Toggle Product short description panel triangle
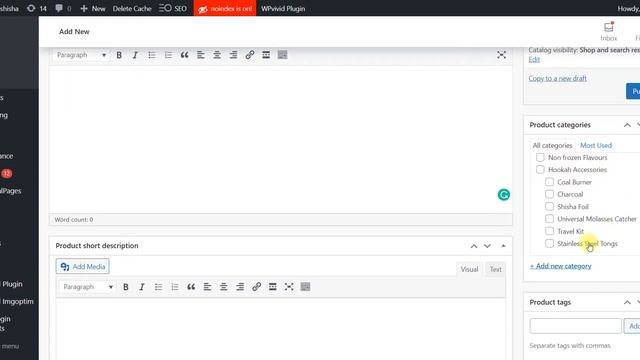The image size is (640, 360). (503, 246)
